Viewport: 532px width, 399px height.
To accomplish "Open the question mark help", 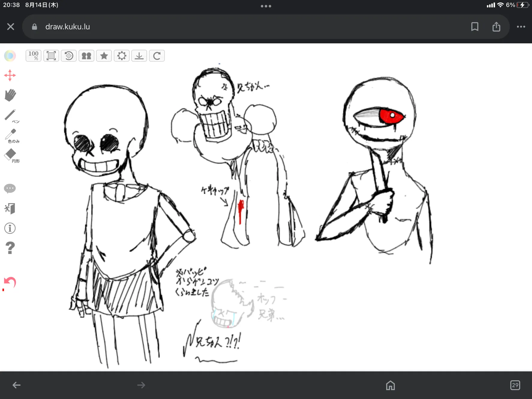I will pyautogui.click(x=10, y=248).
